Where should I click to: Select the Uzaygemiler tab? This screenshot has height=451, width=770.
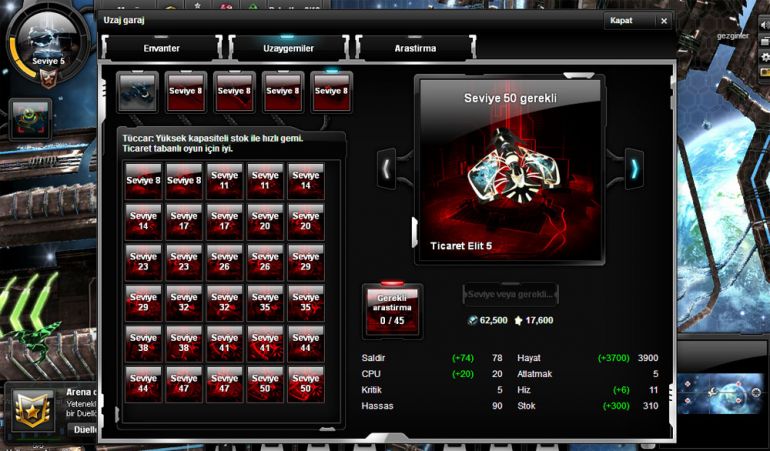(x=288, y=47)
